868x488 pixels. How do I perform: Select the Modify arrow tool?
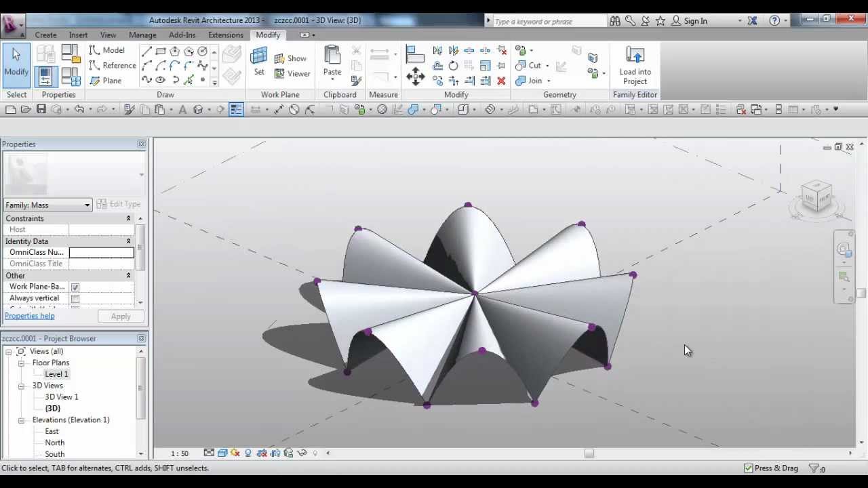tap(16, 64)
